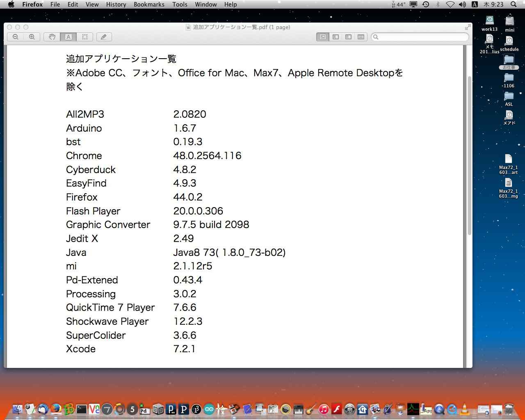Open the Bookmarks menu
This screenshot has height=420, width=525.
[x=149, y=5]
